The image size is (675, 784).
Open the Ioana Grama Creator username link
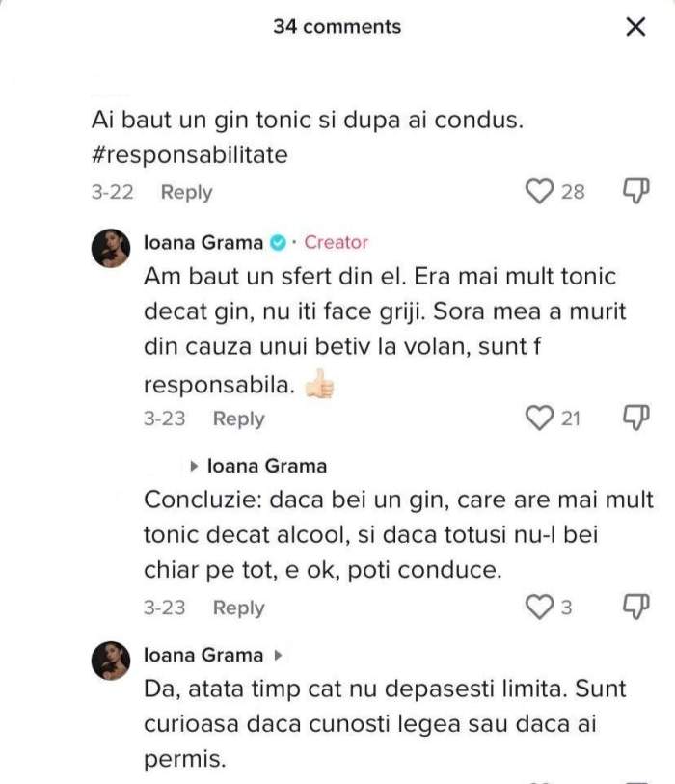click(203, 243)
